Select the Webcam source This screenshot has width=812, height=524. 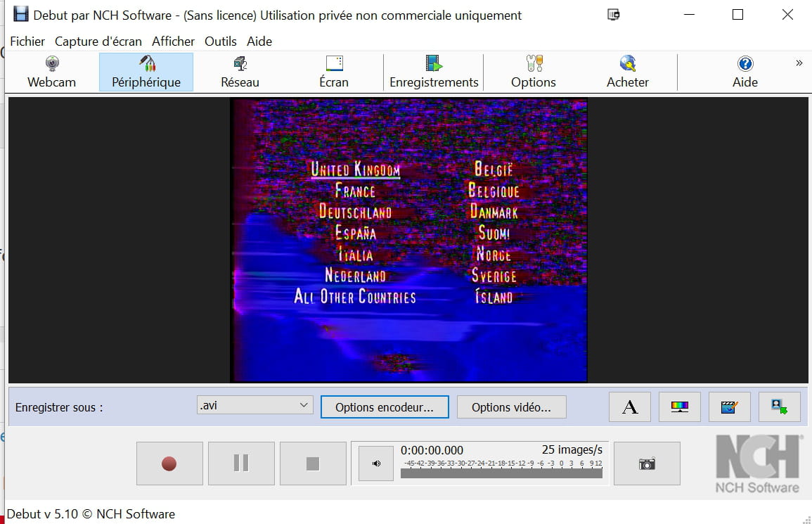(52, 72)
